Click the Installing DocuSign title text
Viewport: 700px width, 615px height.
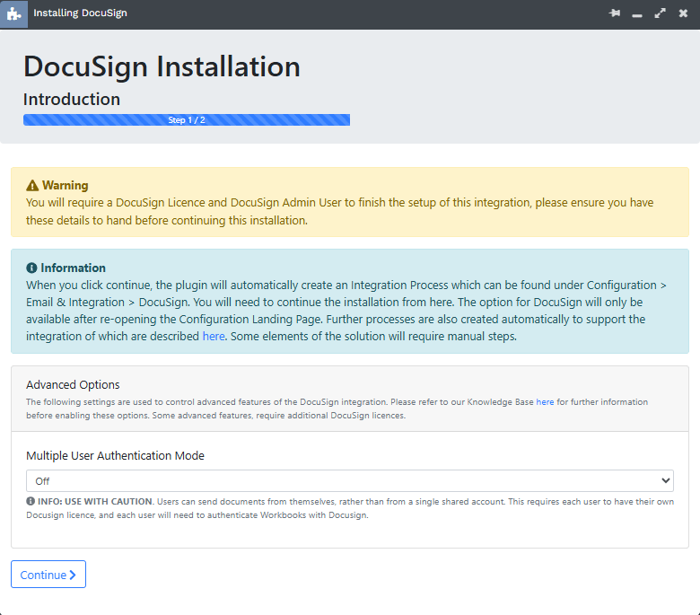[x=81, y=13]
